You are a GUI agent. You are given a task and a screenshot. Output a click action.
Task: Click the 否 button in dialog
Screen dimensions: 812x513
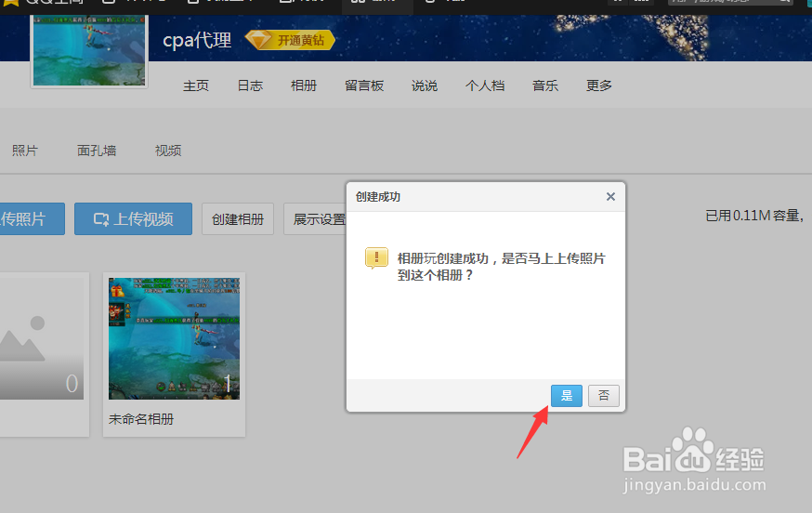[603, 396]
